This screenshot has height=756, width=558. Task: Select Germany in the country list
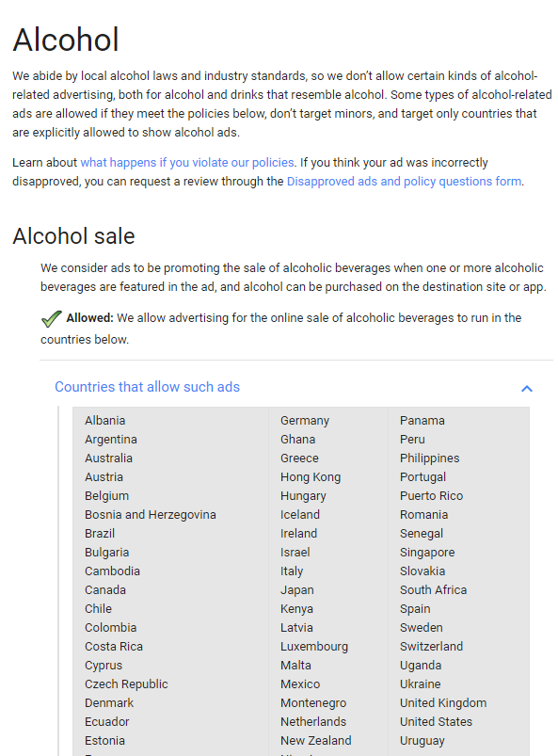305,421
